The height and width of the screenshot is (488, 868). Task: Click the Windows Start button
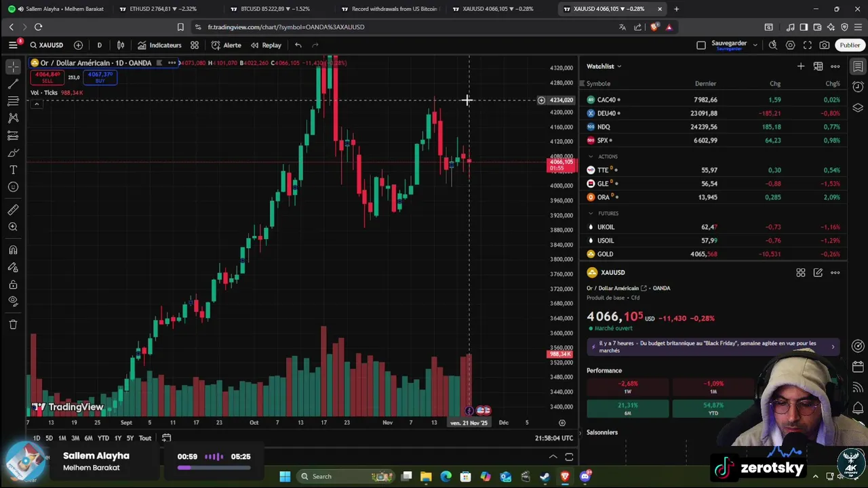click(x=285, y=476)
